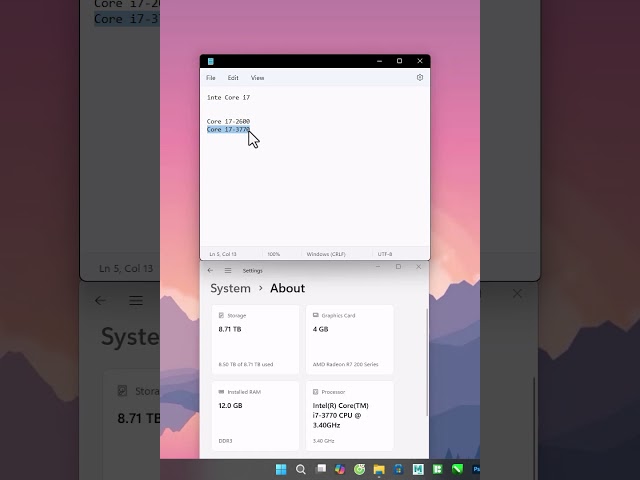Go back in the Settings window

pyautogui.click(x=210, y=270)
